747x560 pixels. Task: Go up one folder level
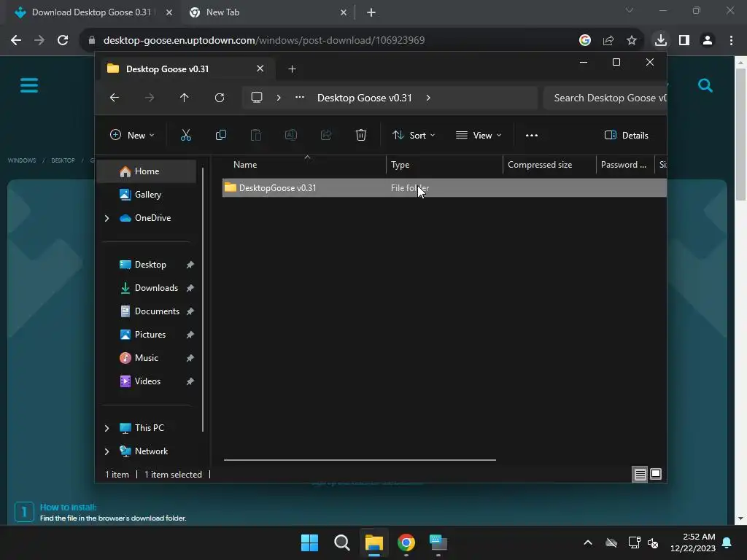pyautogui.click(x=185, y=98)
